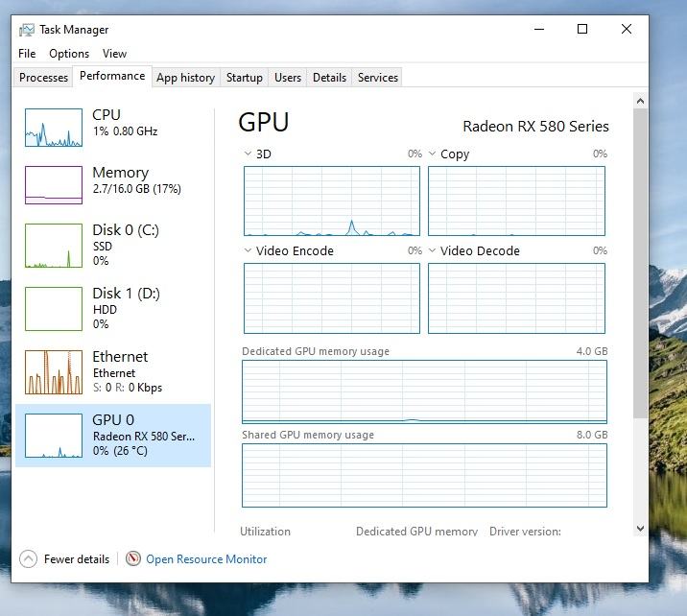Open the Video Encode engine dropdown

pos(248,250)
